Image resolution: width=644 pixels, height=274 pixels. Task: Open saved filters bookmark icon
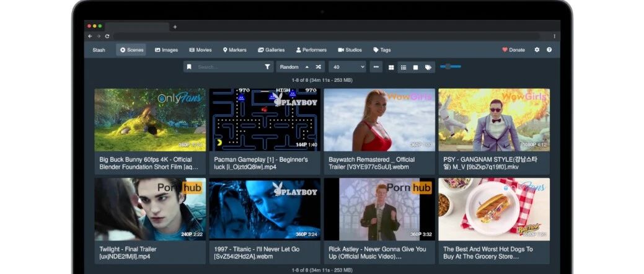tap(189, 67)
